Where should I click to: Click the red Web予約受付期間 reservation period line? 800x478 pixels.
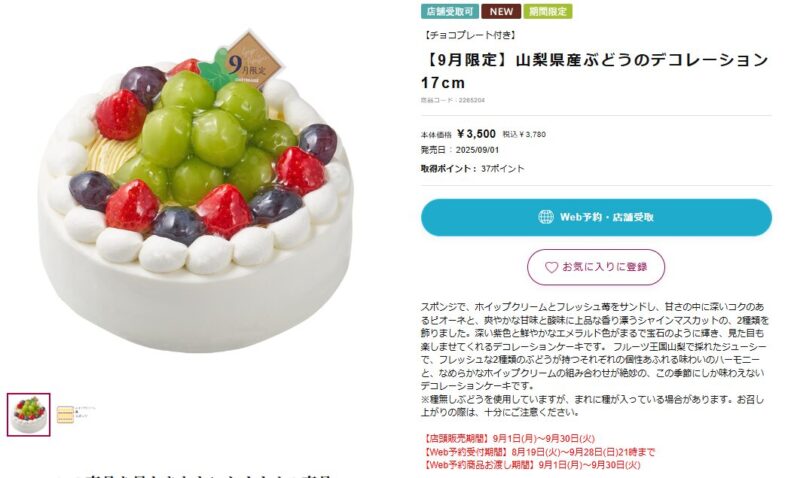[x=539, y=452]
